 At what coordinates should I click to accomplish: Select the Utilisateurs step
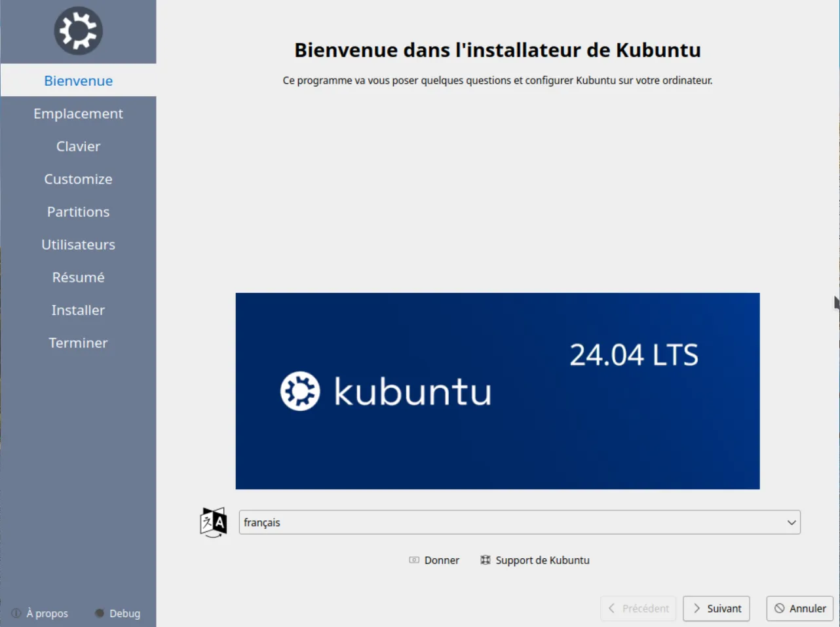click(78, 244)
